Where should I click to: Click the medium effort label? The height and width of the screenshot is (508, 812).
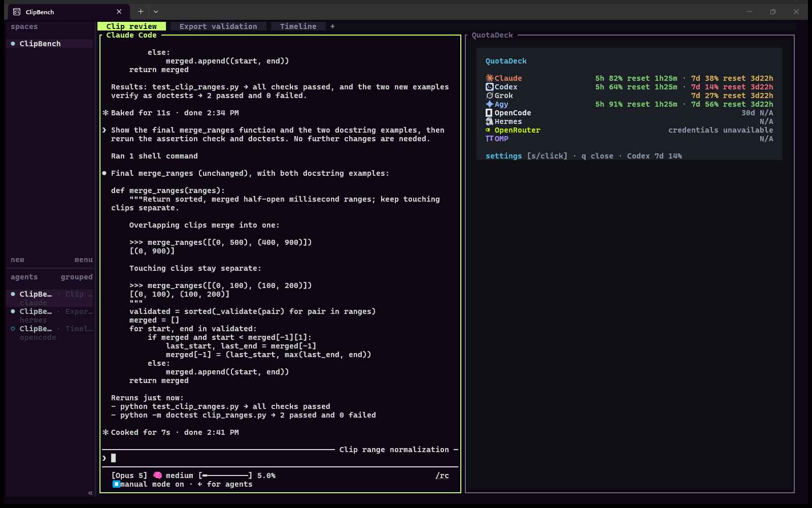pos(180,475)
